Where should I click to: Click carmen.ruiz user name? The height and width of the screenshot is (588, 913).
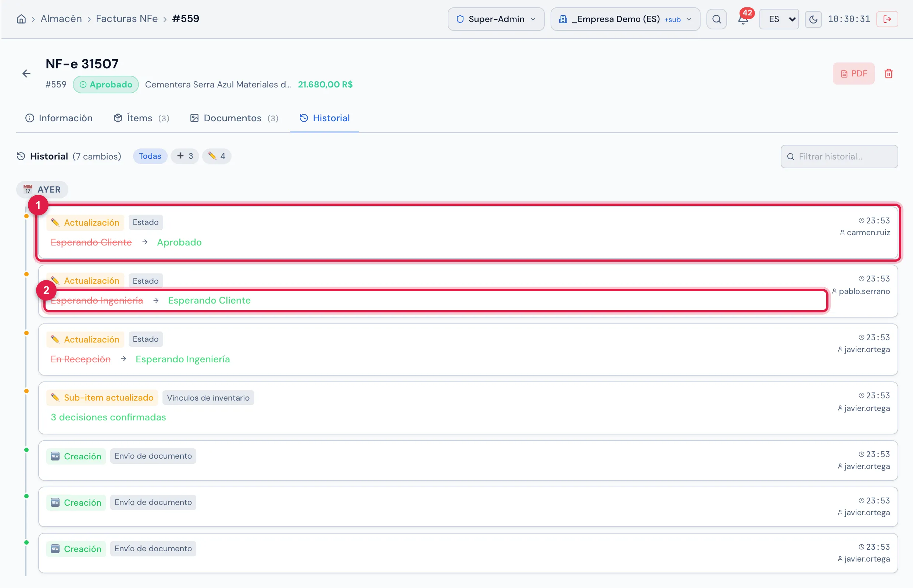point(868,232)
